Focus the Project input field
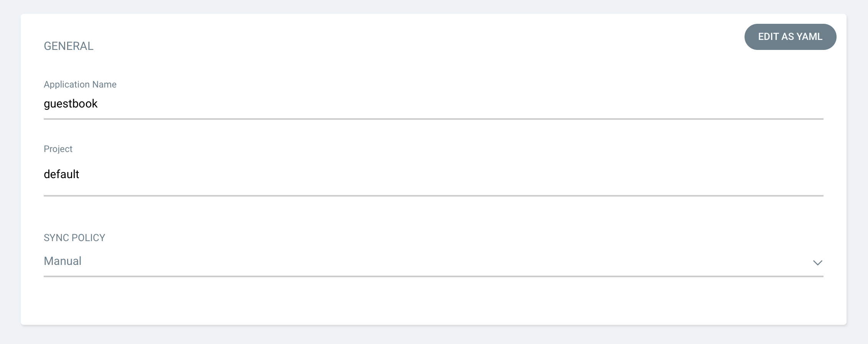The width and height of the screenshot is (868, 344). 434,175
